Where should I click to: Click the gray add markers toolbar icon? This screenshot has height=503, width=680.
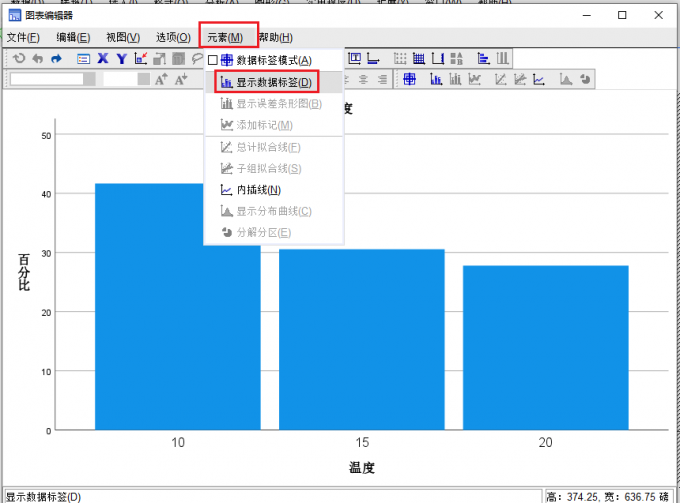click(x=474, y=79)
